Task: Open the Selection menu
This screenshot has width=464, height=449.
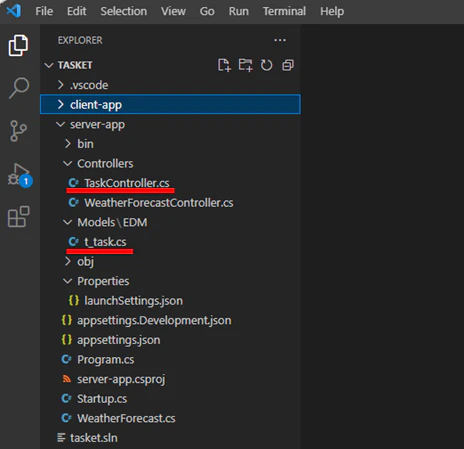Action: 124,11
